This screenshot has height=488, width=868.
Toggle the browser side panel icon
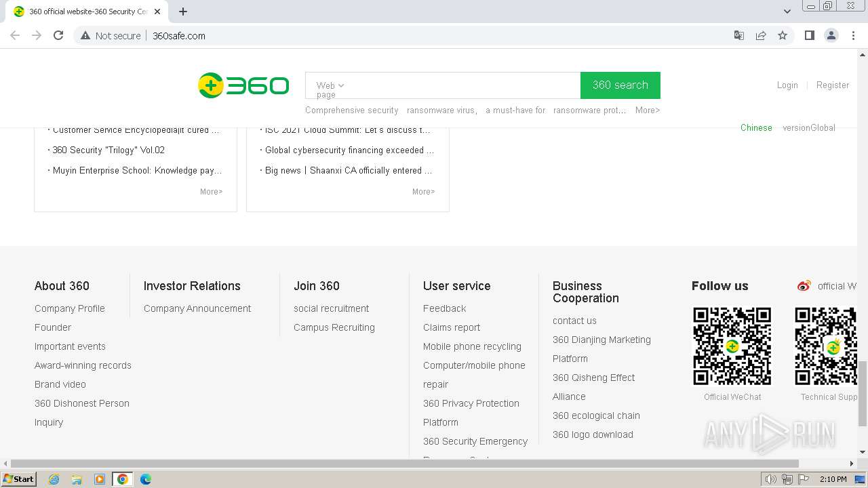point(809,35)
